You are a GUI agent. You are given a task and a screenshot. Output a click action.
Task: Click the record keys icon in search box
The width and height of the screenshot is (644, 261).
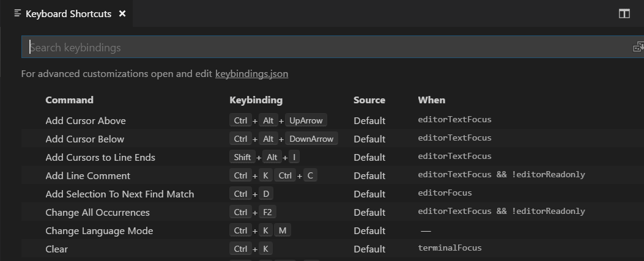(x=638, y=47)
